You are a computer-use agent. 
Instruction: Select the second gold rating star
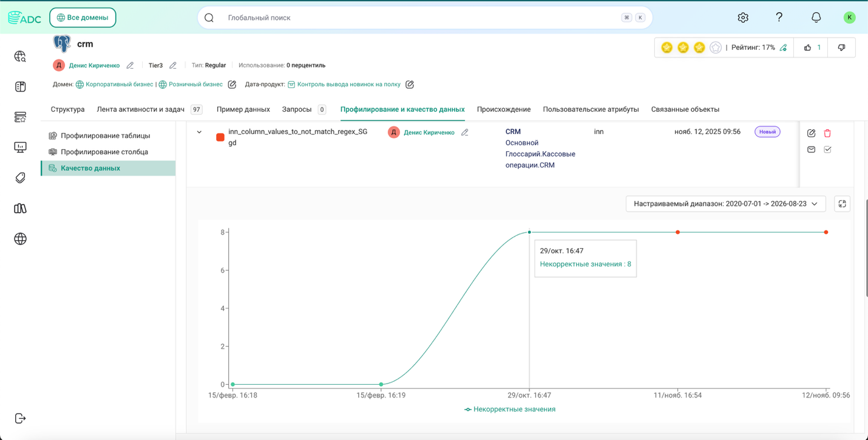pyautogui.click(x=683, y=47)
